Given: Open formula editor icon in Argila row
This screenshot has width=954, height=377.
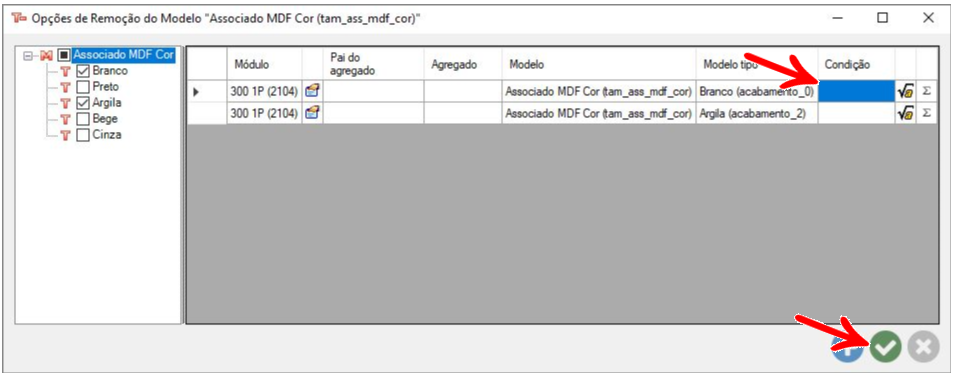Looking at the screenshot, I should [x=905, y=113].
